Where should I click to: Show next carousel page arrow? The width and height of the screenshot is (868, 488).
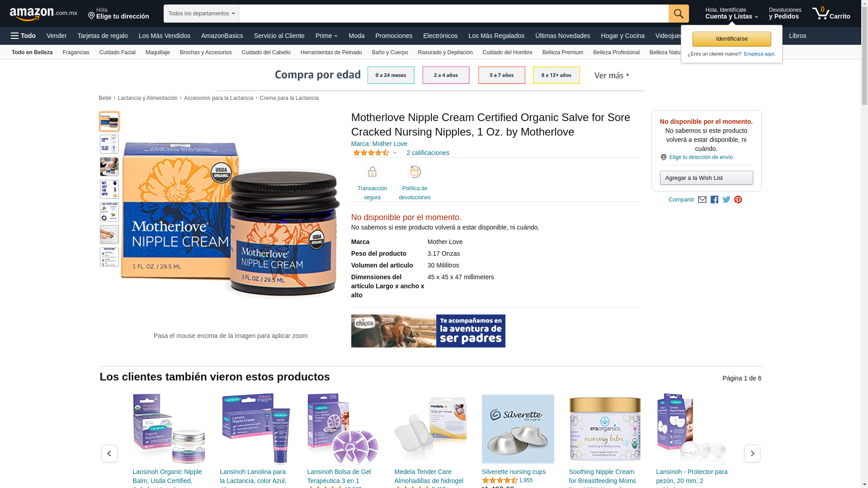tap(752, 453)
